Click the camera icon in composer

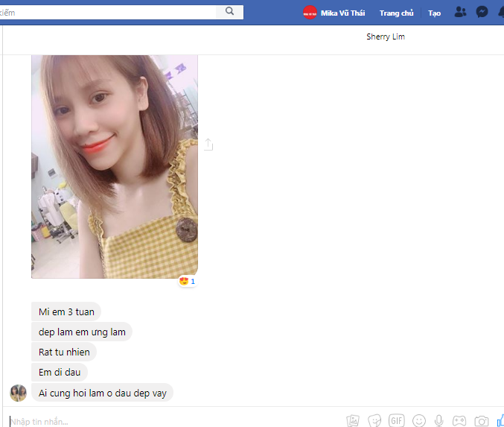482,421
